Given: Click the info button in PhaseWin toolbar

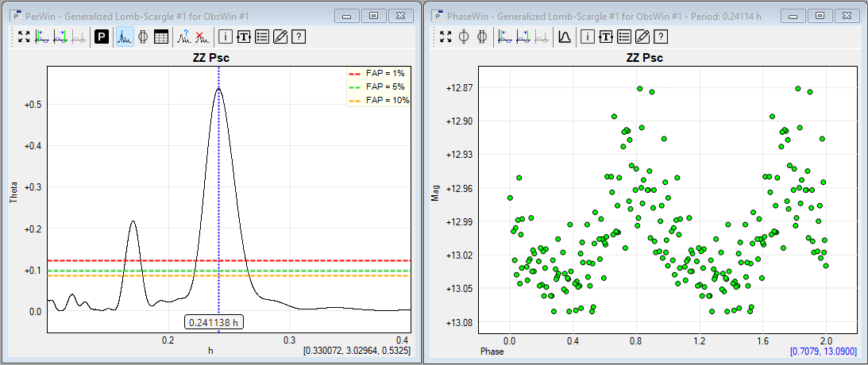Looking at the screenshot, I should coord(588,36).
